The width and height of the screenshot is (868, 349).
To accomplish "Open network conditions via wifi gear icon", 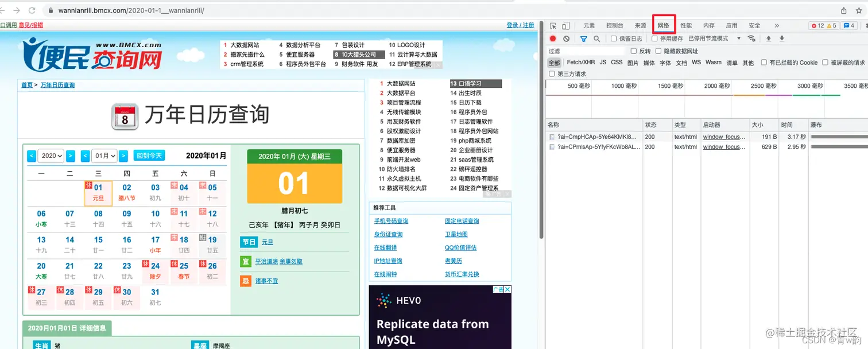I will click(x=751, y=38).
